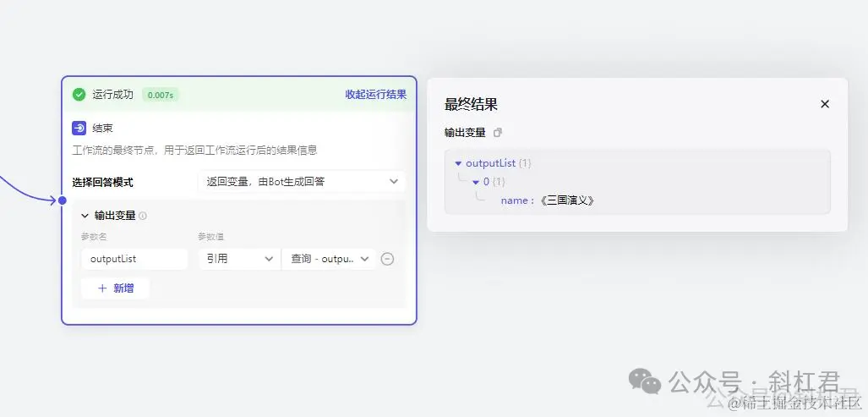The height and width of the screenshot is (417, 868).
Task: Click the 参数值 column label
Action: tap(211, 237)
